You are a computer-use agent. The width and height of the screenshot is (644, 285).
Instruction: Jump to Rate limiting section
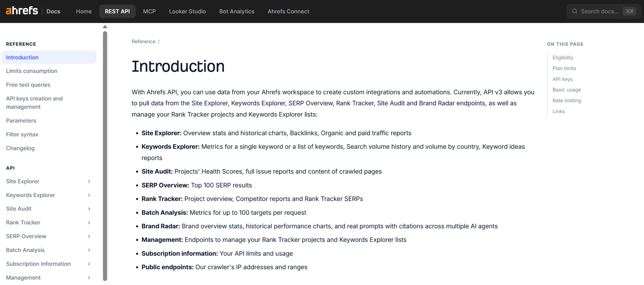[567, 101]
